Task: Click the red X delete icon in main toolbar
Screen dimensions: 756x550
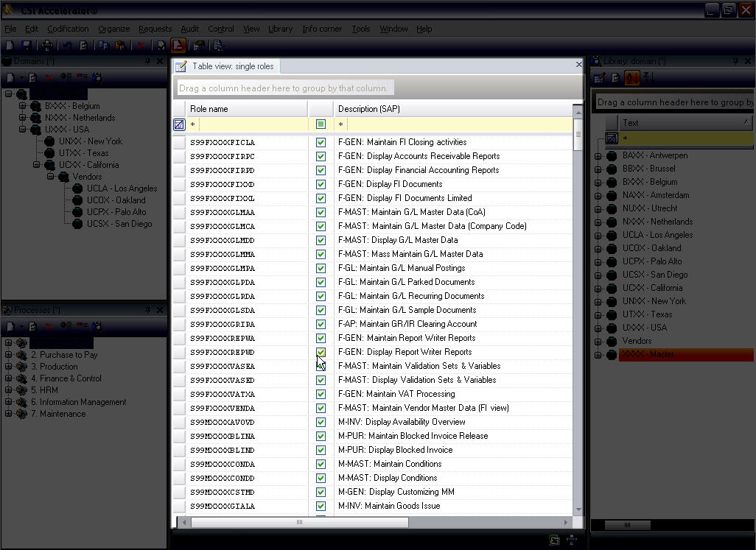Action: pos(141,46)
